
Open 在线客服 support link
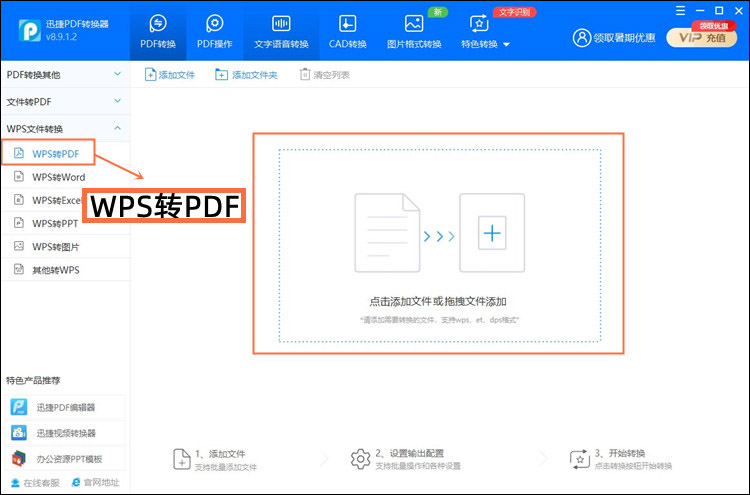point(35,483)
